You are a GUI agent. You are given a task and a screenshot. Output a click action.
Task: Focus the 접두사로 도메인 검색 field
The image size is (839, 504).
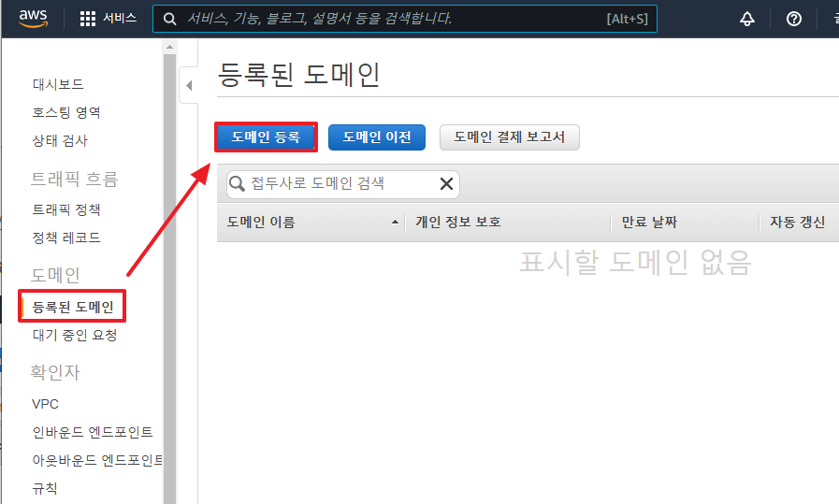pyautogui.click(x=342, y=184)
